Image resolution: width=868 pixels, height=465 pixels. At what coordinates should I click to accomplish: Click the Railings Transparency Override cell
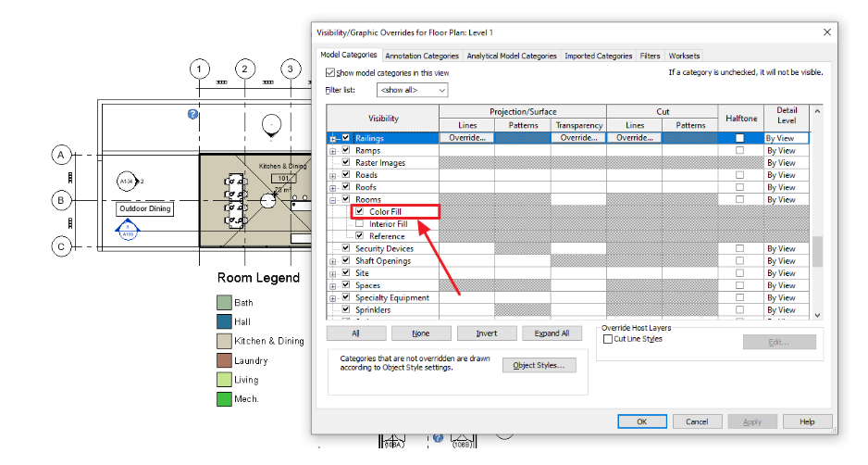click(x=578, y=138)
